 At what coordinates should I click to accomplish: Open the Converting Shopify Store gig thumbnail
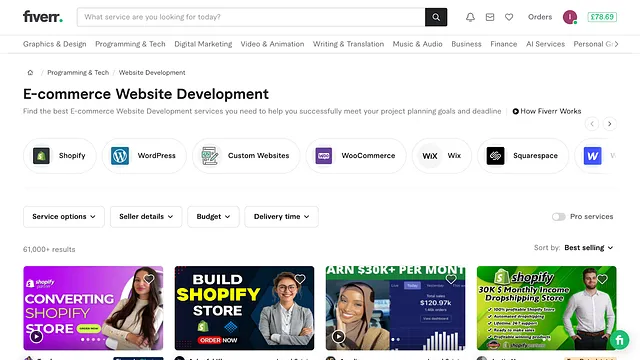click(93, 308)
